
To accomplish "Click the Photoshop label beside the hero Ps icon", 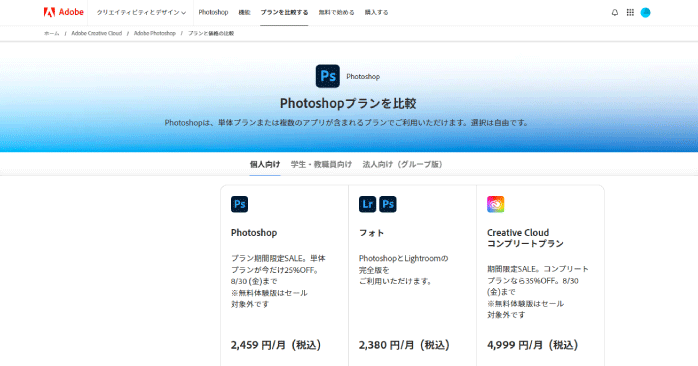I will point(363,77).
